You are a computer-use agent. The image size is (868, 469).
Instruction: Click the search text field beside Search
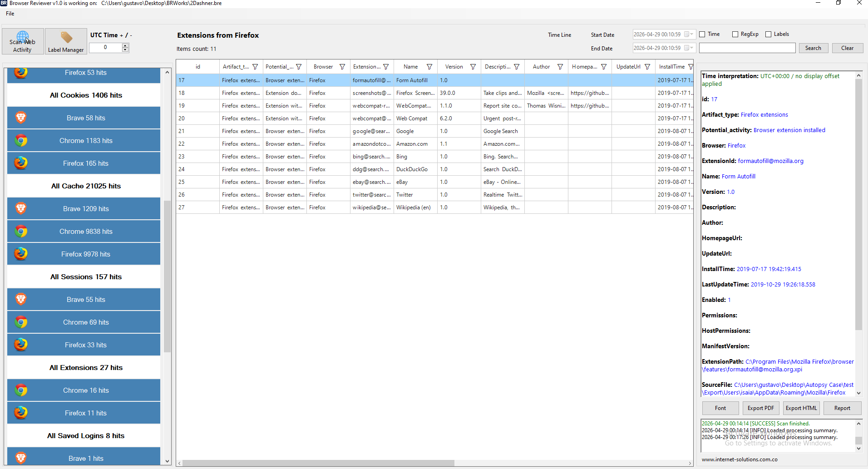point(747,48)
